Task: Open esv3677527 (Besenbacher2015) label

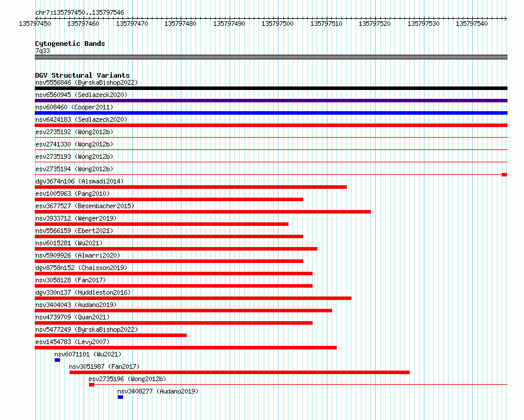Action: point(85,206)
